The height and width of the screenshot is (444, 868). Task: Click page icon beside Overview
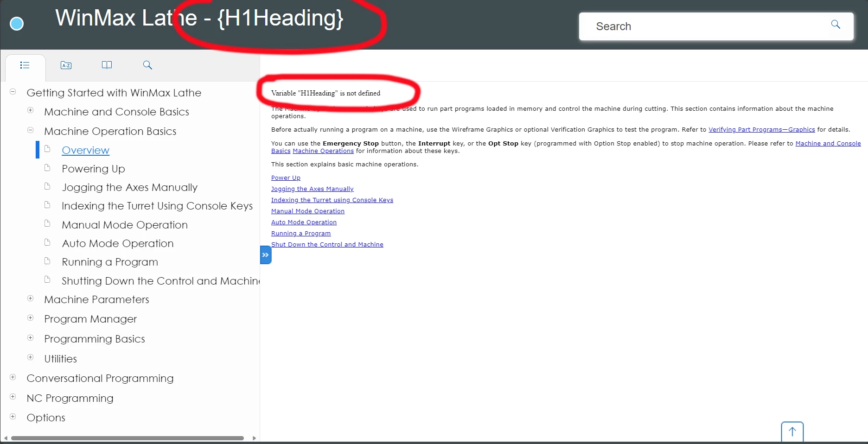tap(47, 149)
